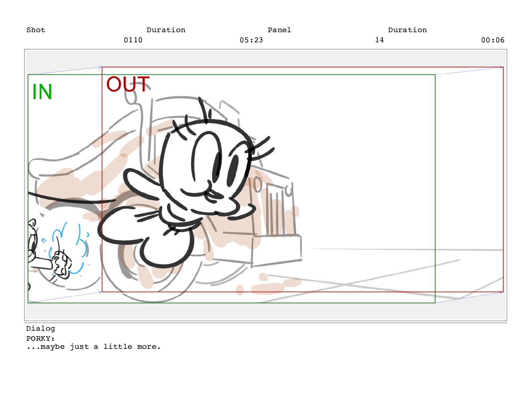Click the 'Shot' header label
The width and height of the screenshot is (532, 411).
coord(36,30)
